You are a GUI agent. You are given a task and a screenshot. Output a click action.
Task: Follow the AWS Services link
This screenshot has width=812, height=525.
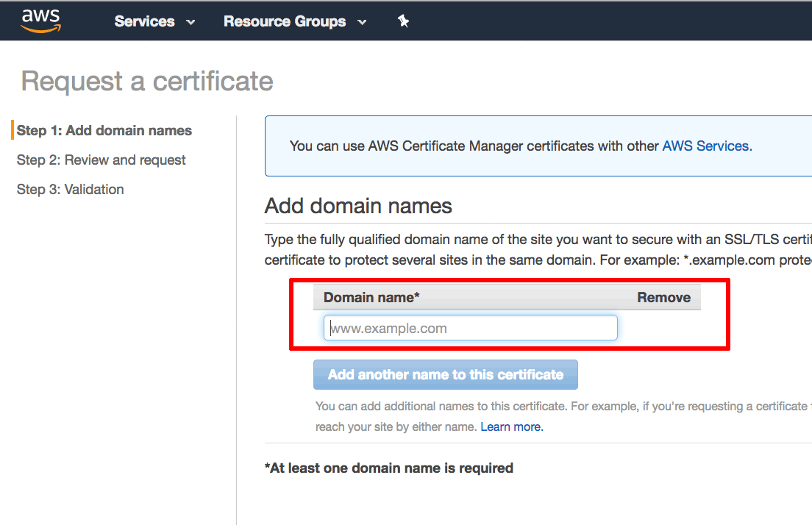coord(707,146)
